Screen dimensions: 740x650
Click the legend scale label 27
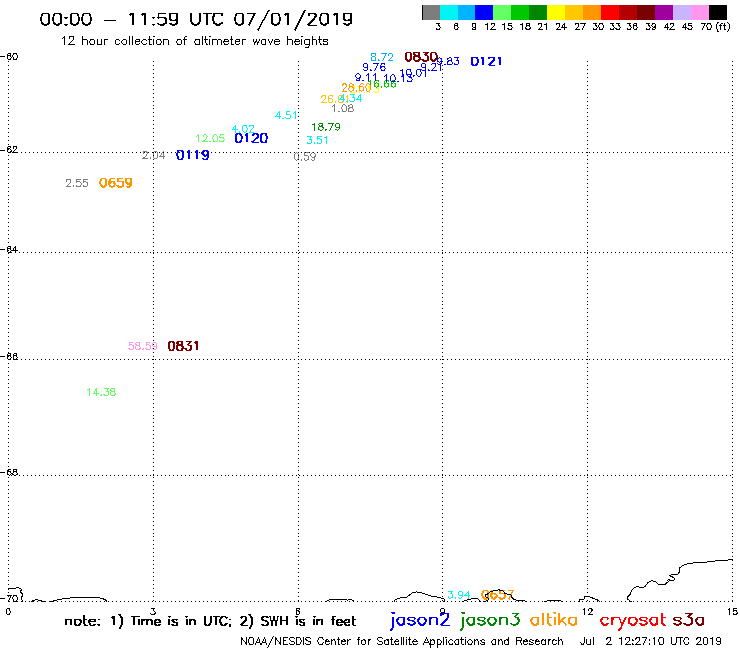580,27
